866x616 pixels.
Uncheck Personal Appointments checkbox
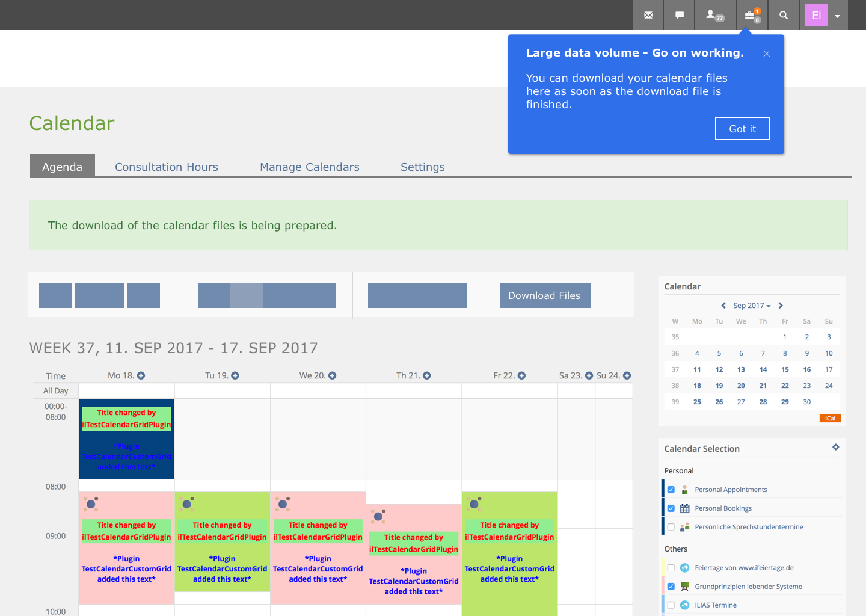click(x=671, y=490)
